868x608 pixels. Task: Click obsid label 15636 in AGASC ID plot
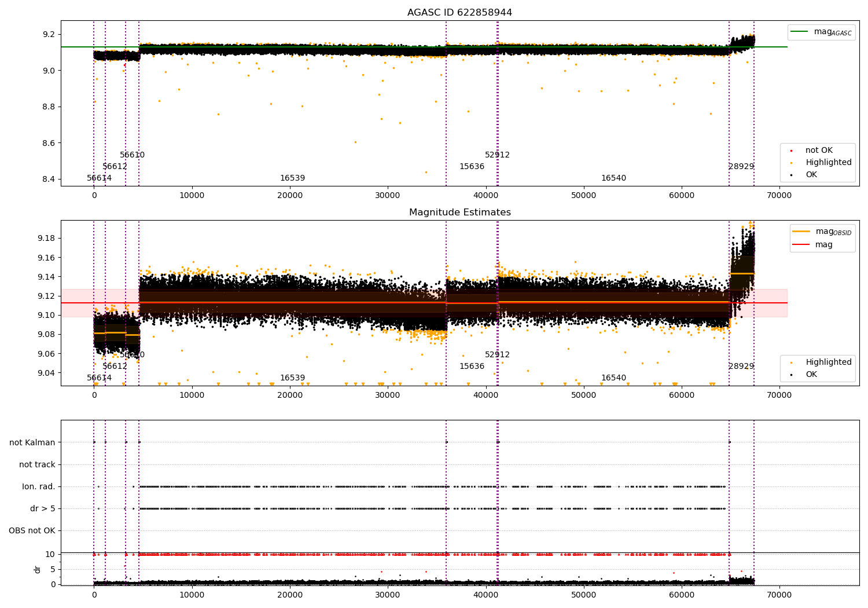[x=472, y=167]
